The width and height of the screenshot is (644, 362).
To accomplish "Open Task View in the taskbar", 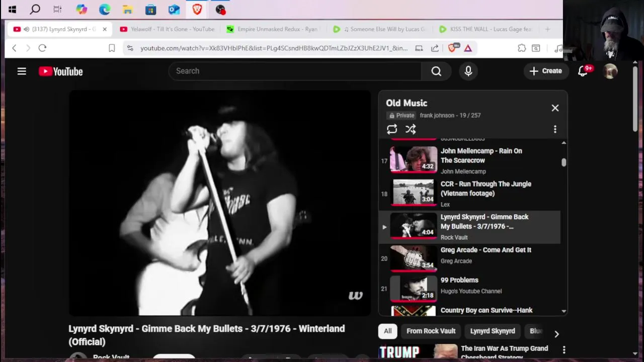I will pyautogui.click(x=57, y=9).
